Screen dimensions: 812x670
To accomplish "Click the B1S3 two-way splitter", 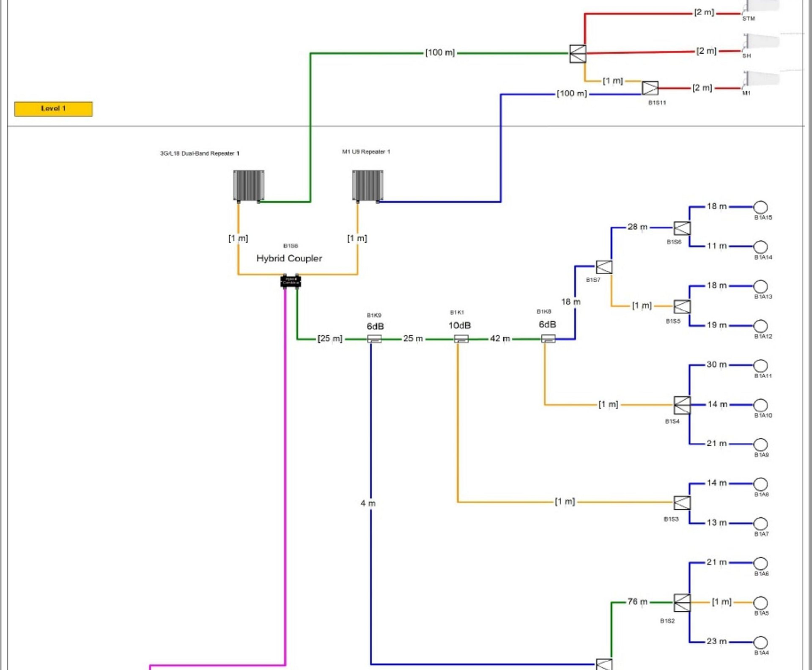I will tap(682, 503).
